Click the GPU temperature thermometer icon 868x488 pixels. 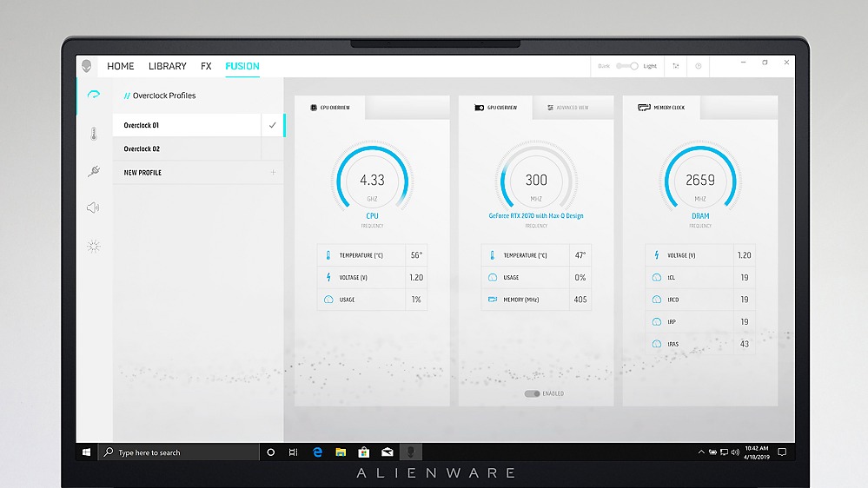[x=492, y=255]
